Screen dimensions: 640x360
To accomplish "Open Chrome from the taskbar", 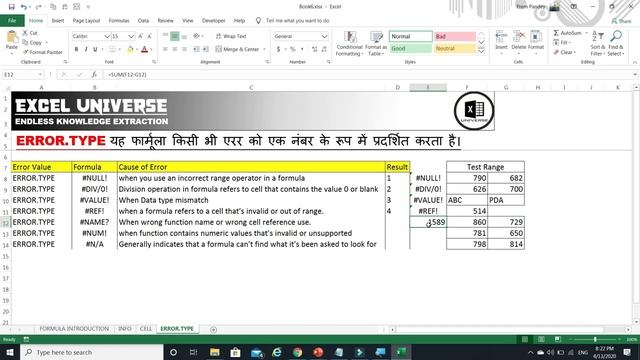I will 297,352.
